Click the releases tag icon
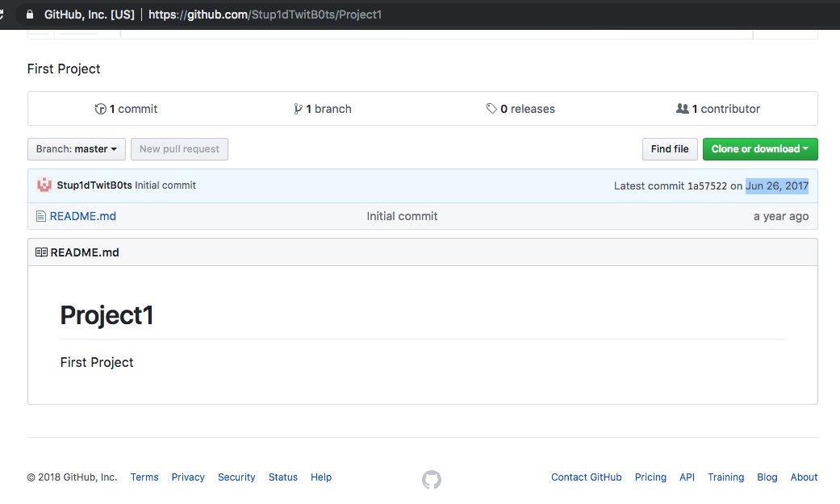The image size is (840, 504). pos(491,109)
